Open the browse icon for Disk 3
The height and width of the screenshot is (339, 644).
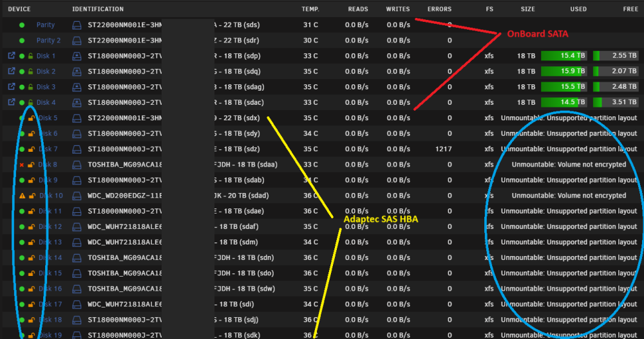(12, 87)
